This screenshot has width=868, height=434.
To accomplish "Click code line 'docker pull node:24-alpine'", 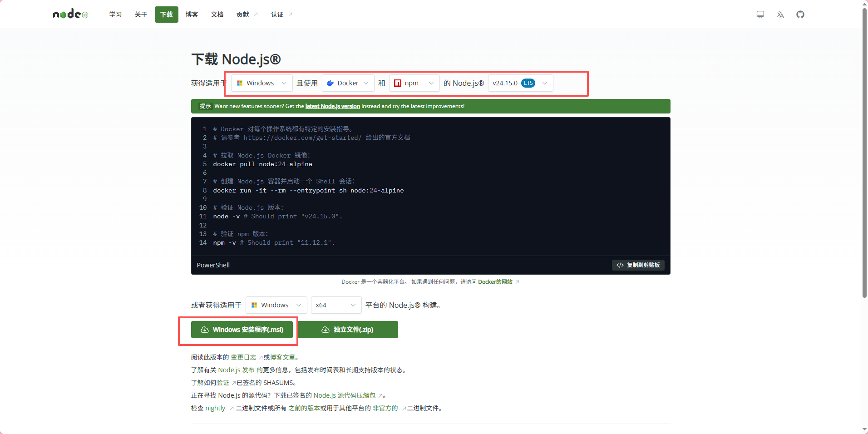I will coord(262,164).
